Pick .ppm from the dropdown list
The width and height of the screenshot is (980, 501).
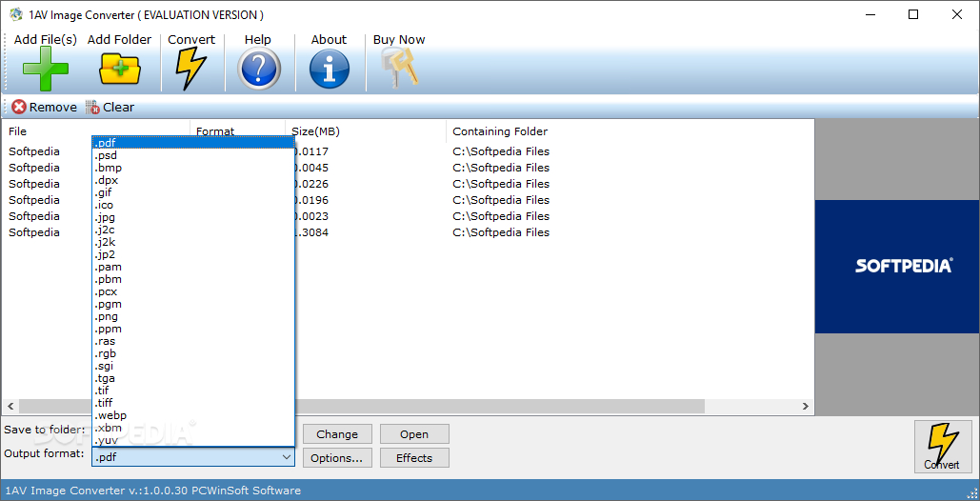pos(193,329)
